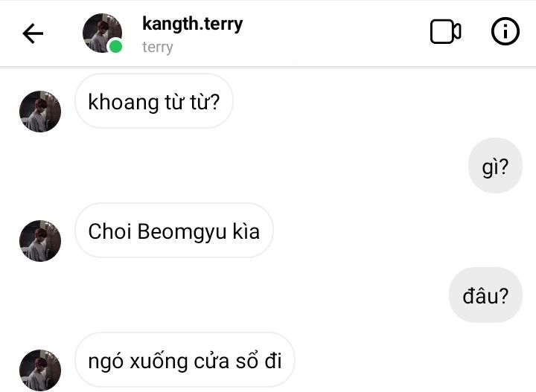Select the "Choi Beomgyu kìa" message

174,231
